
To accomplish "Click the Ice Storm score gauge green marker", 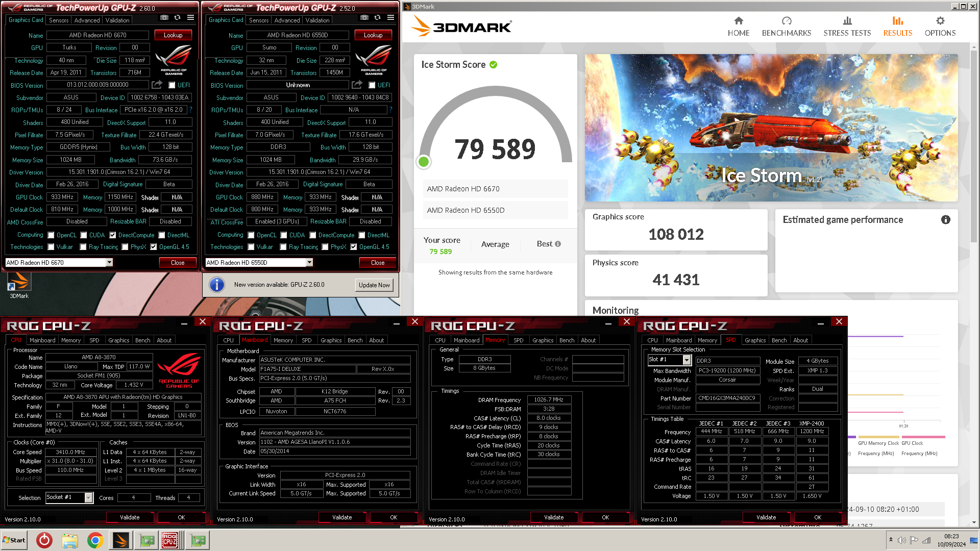I will click(x=423, y=162).
